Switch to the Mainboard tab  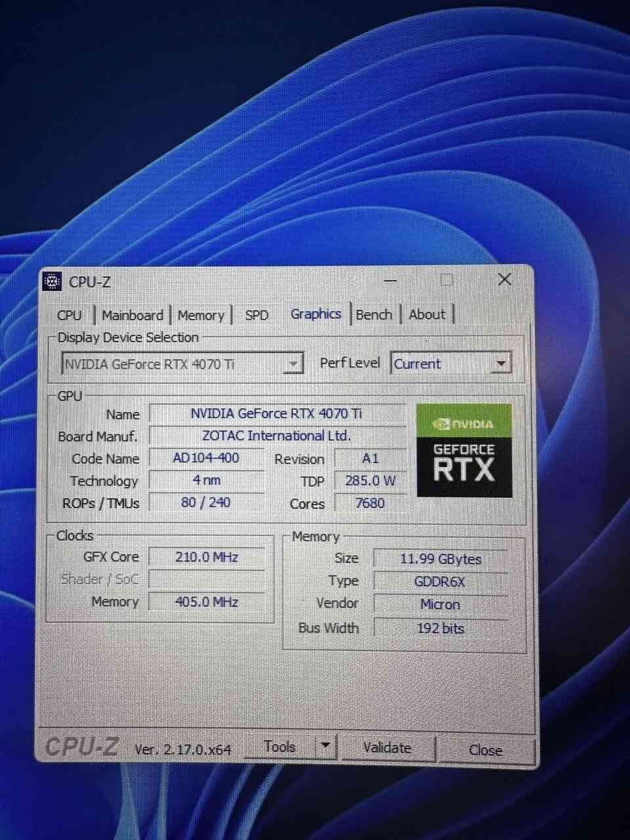pos(132,315)
